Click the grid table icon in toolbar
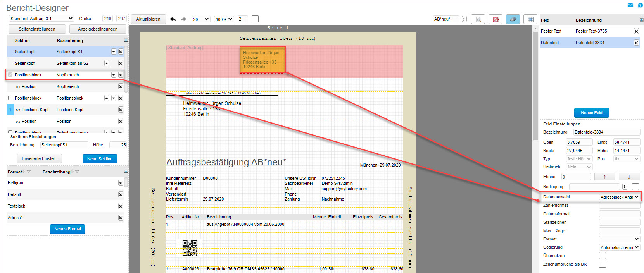This screenshot has height=273, width=644. (x=530, y=19)
